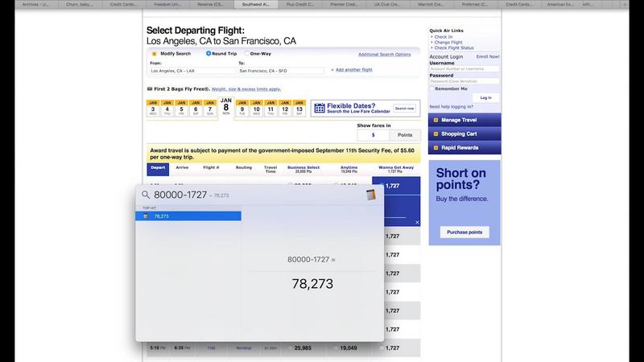Click the 5:10 PM row flight number link

[x=211, y=348]
